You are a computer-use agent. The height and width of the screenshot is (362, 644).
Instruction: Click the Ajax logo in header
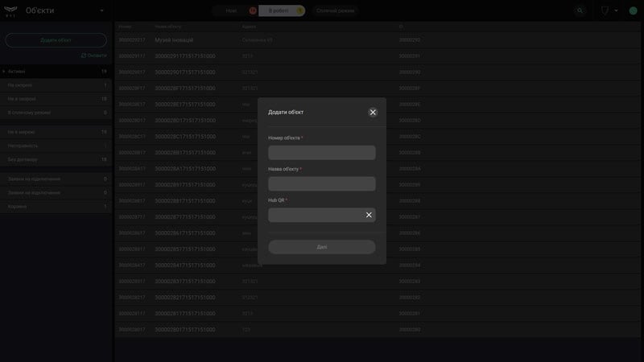point(10,10)
